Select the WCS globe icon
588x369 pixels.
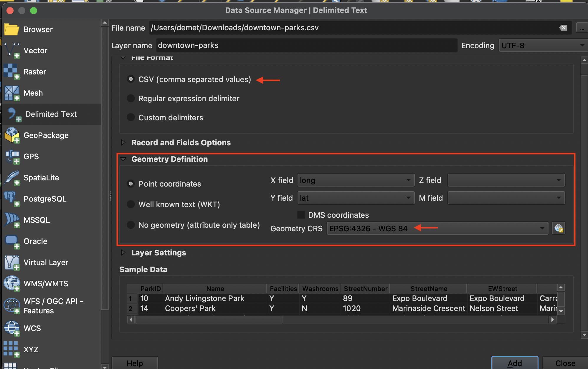12,328
